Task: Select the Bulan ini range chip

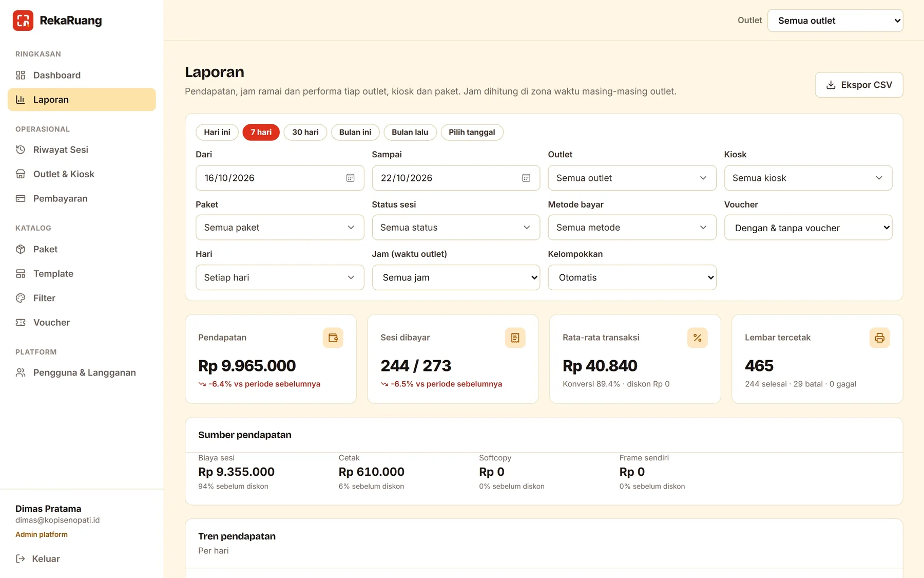Action: click(355, 132)
